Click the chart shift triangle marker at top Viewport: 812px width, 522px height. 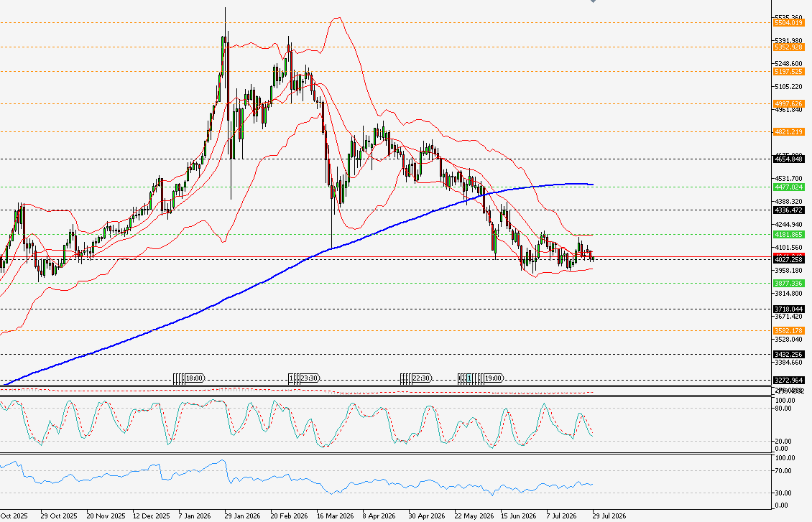[x=593, y=1]
